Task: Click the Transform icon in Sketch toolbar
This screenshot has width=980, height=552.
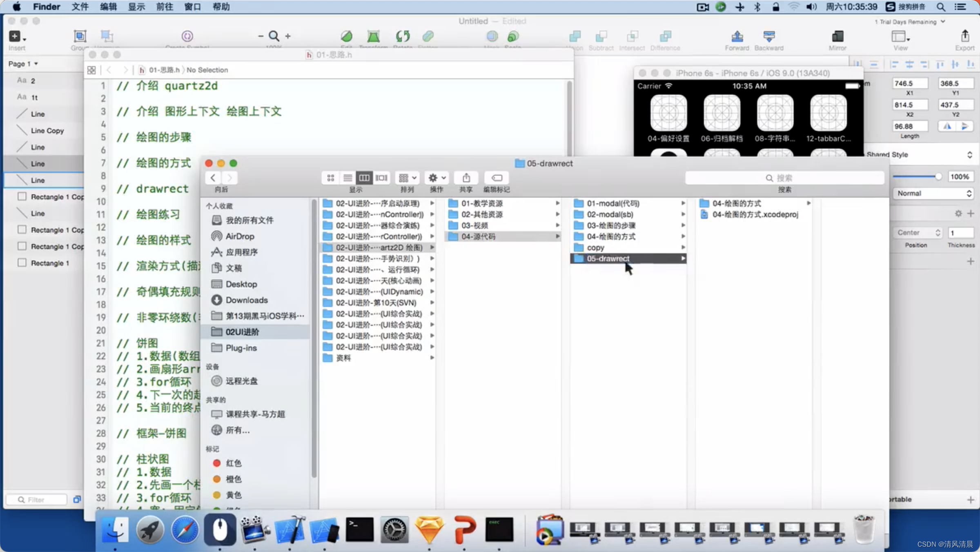Action: tap(373, 36)
